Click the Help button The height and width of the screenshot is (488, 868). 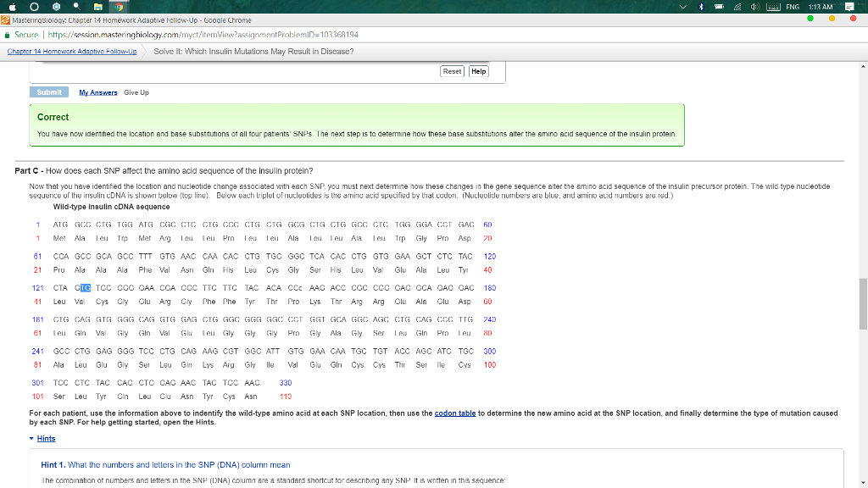pos(479,71)
